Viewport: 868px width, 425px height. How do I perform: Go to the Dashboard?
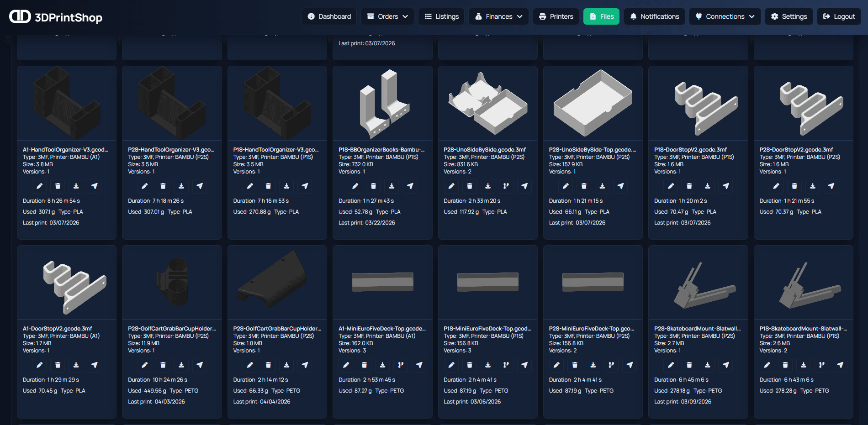tap(328, 16)
